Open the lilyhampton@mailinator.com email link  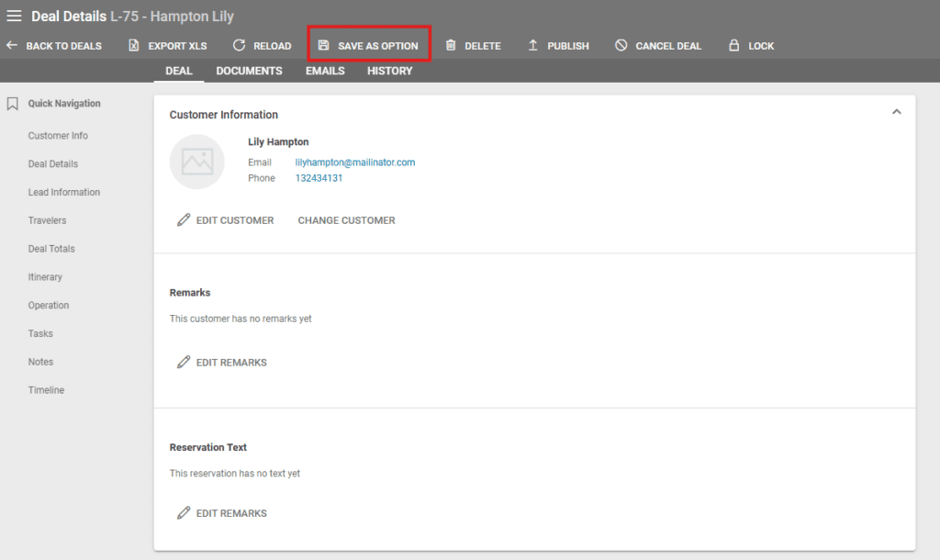point(355,162)
